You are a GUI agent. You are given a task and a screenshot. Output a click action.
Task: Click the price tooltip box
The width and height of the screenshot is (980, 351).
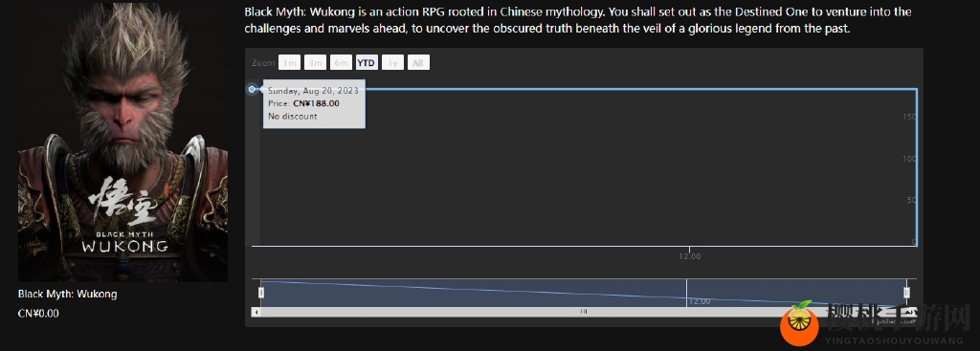coord(314,103)
